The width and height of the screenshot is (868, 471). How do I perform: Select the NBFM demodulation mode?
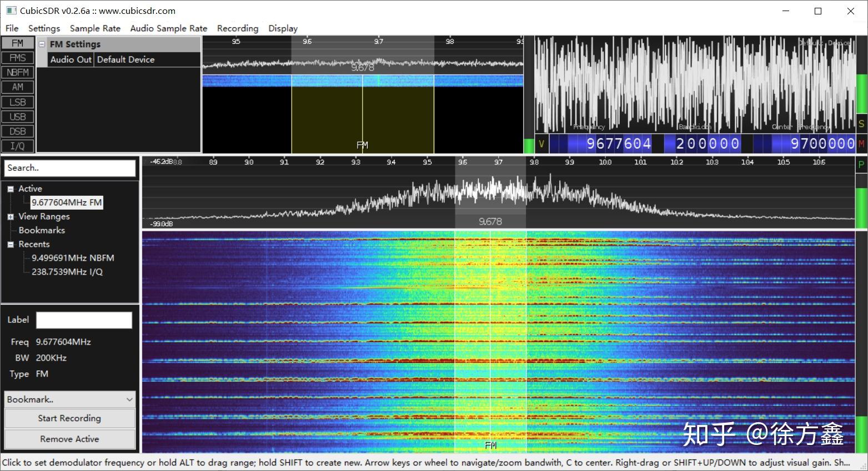coord(17,72)
